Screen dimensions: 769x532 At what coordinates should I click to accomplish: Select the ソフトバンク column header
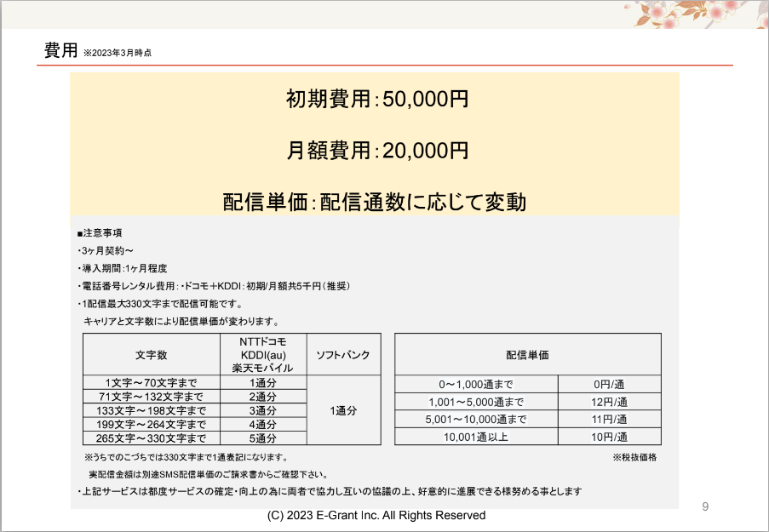click(343, 354)
